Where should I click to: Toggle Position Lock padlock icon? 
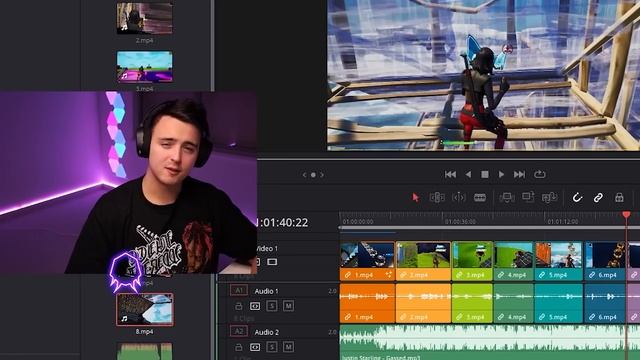pyautogui.click(x=619, y=198)
